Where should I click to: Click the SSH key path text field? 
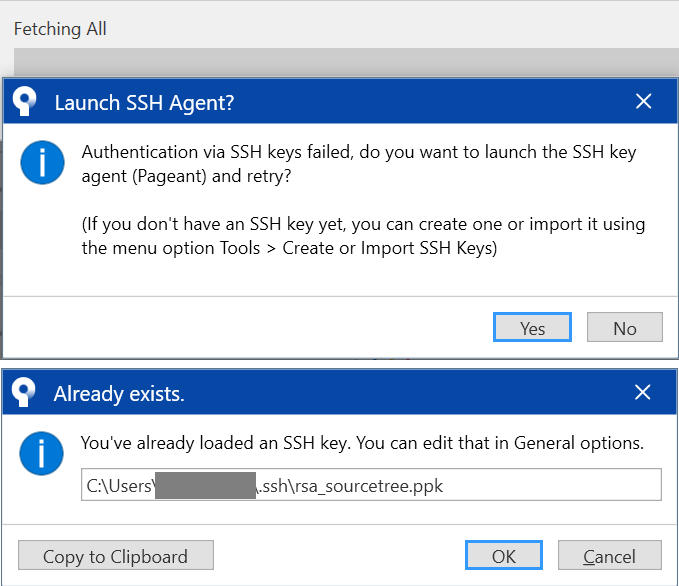(371, 485)
